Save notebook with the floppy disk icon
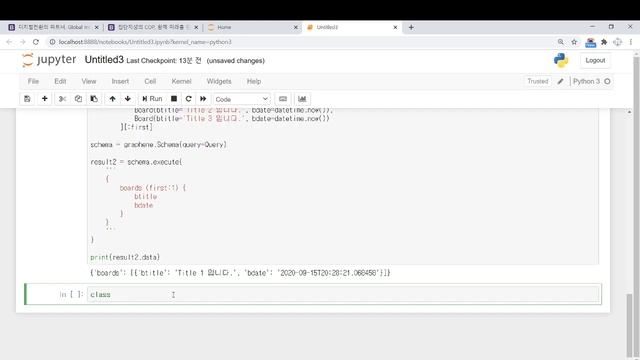 (x=27, y=99)
